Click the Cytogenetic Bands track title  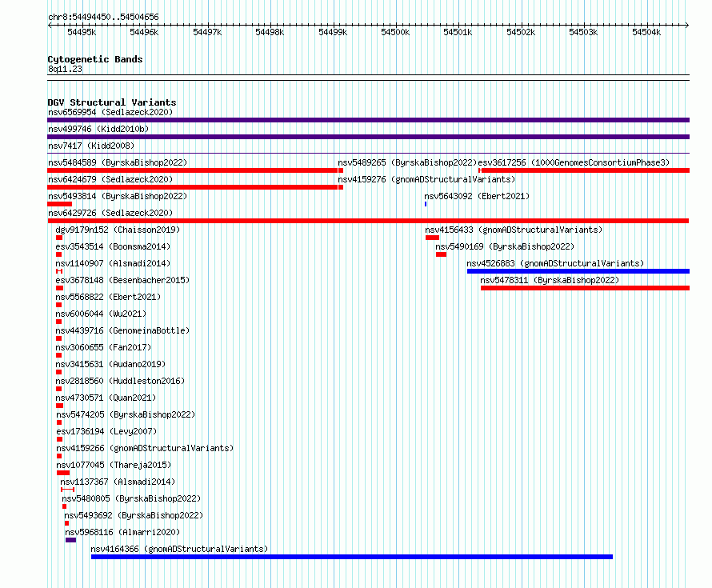pos(95,59)
